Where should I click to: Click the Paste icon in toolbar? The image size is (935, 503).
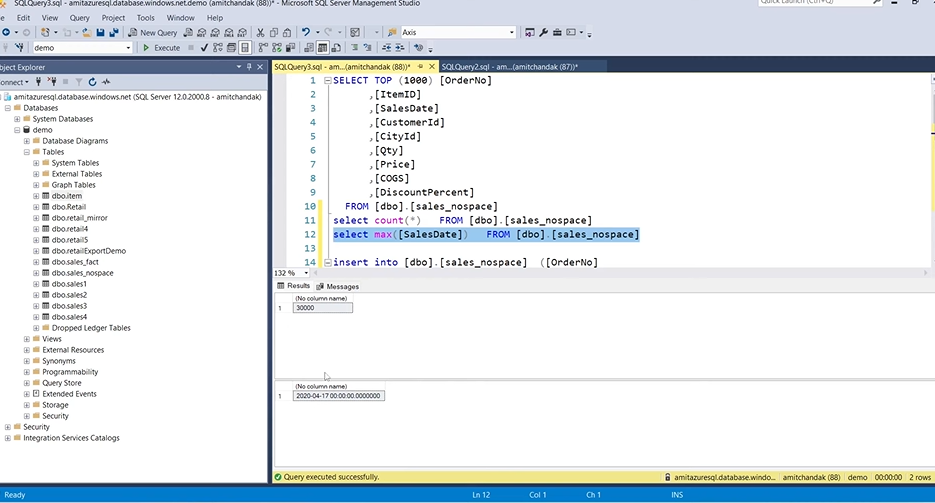[287, 33]
